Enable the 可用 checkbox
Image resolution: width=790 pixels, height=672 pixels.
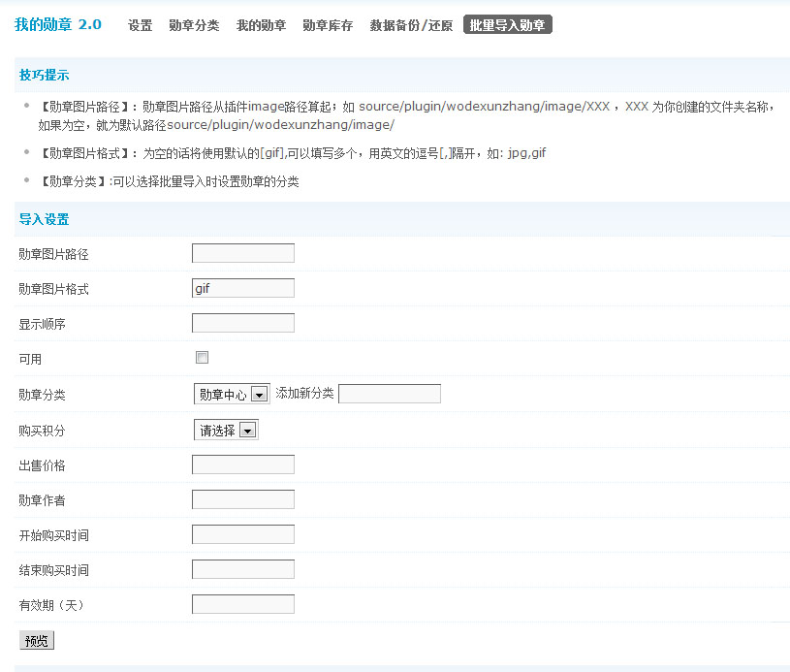tap(202, 358)
